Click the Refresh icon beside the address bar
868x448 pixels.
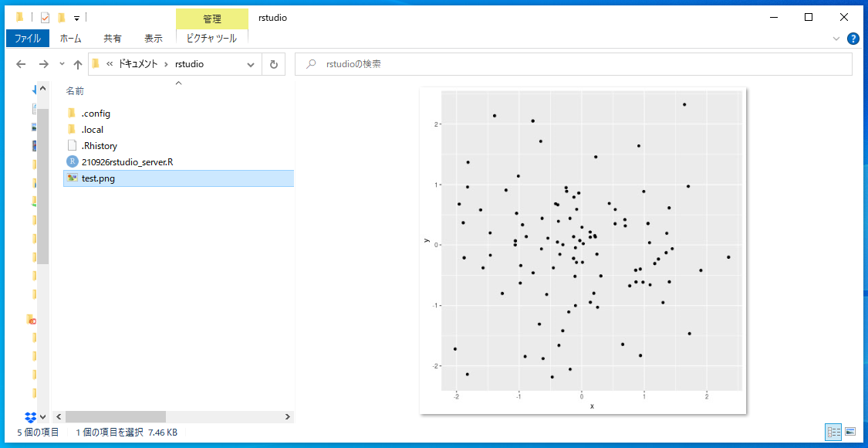pyautogui.click(x=275, y=64)
